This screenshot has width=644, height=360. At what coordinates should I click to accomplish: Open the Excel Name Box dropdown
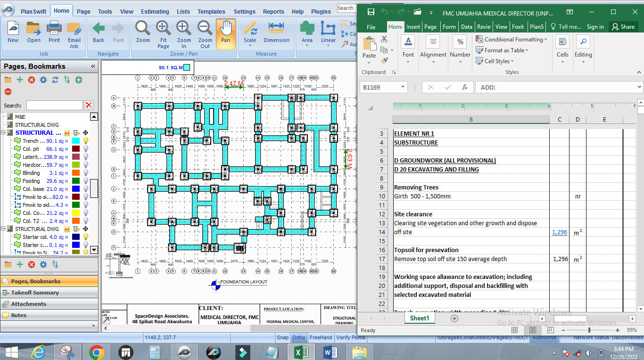403,87
